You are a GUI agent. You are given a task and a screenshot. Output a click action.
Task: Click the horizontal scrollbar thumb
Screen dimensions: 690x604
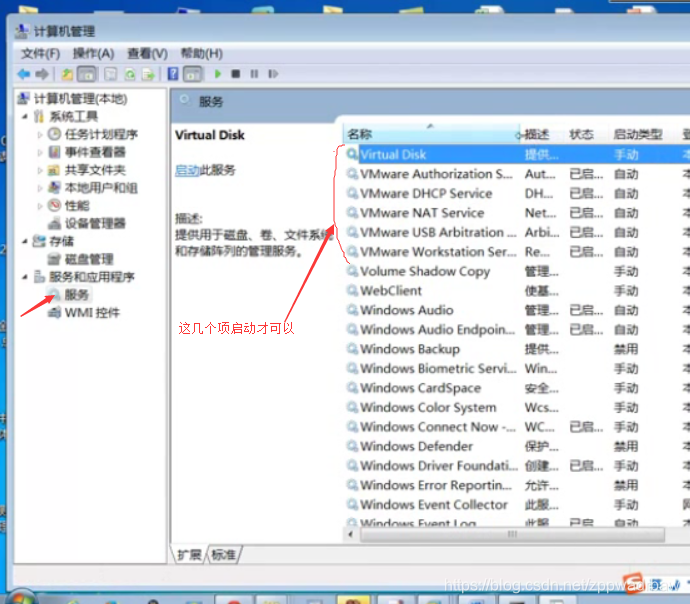[x=512, y=534]
